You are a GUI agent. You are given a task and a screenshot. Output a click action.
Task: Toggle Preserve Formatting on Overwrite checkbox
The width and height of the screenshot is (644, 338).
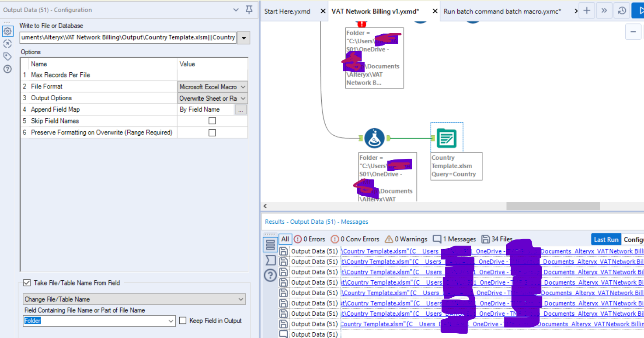212,132
